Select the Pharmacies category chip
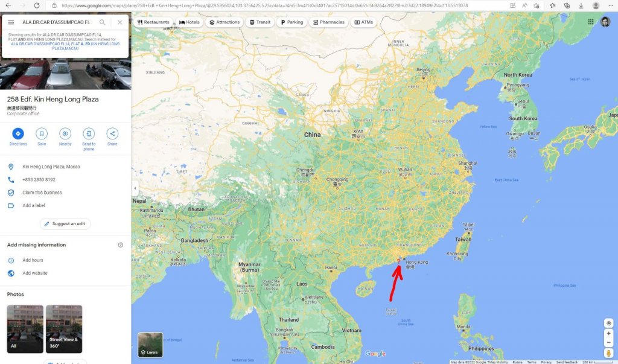 tap(329, 22)
